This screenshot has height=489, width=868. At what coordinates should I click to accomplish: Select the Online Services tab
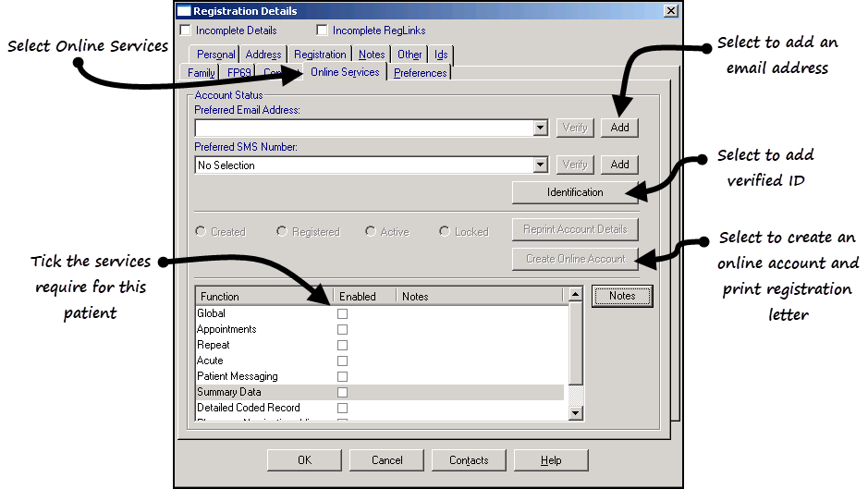(x=345, y=72)
